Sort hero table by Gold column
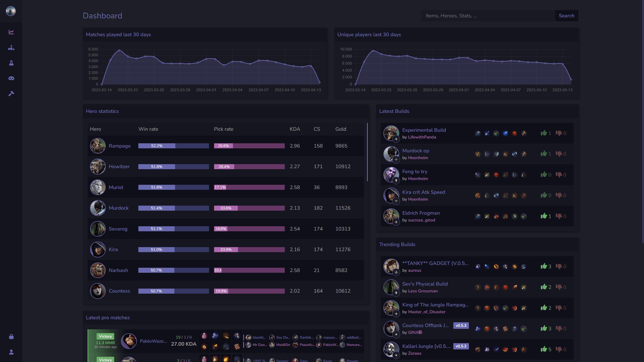644x362 pixels. [341, 129]
